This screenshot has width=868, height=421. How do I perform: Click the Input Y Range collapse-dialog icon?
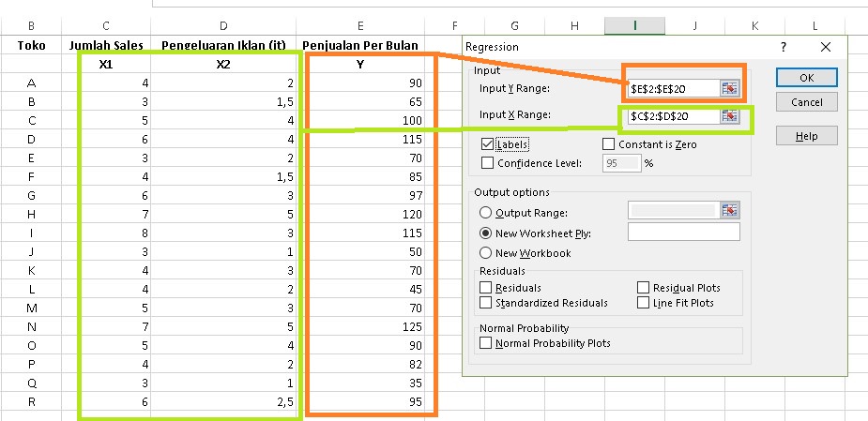730,88
